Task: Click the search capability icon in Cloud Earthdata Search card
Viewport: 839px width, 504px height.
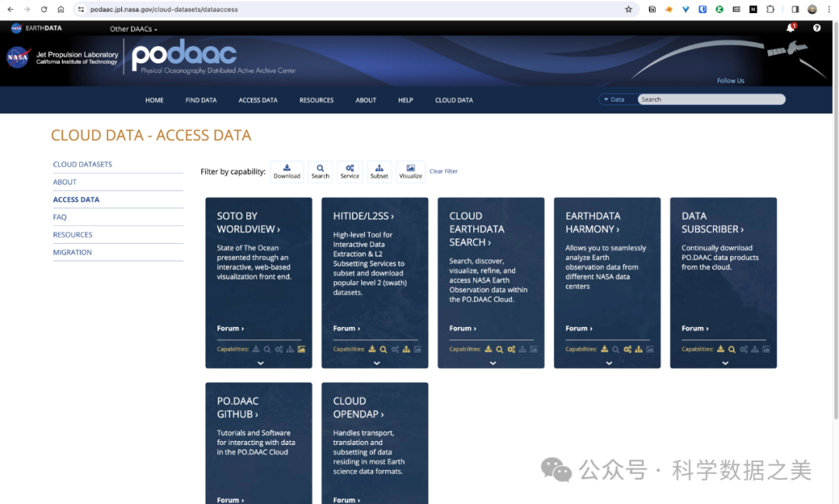Action: 500,349
